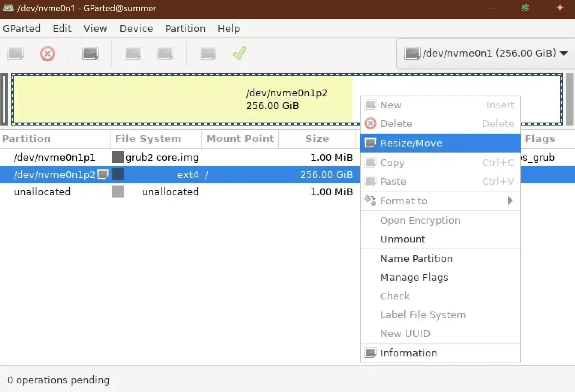Click the New icon in the context menu
The image size is (575, 392).
(370, 105)
